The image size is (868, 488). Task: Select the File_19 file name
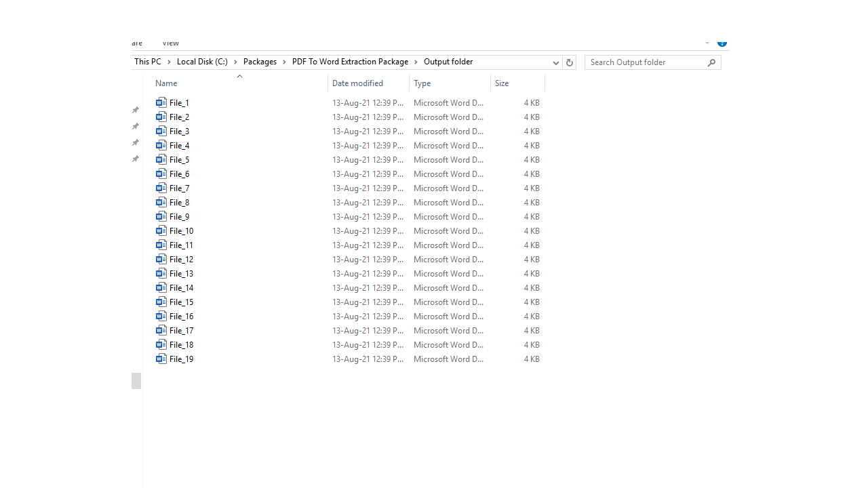(x=181, y=359)
